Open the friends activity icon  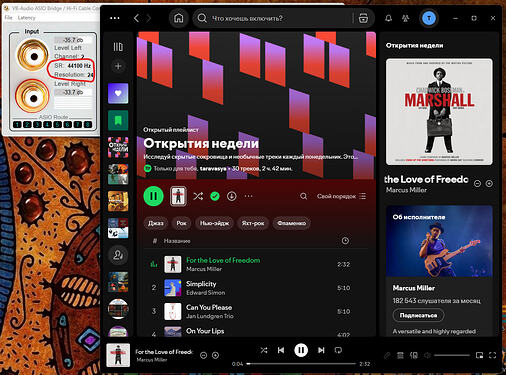405,18
